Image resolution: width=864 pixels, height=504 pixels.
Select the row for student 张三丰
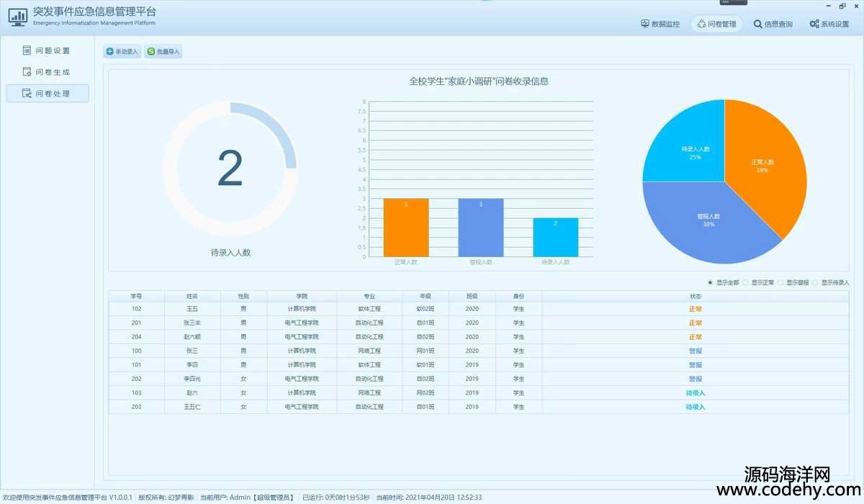click(480, 323)
